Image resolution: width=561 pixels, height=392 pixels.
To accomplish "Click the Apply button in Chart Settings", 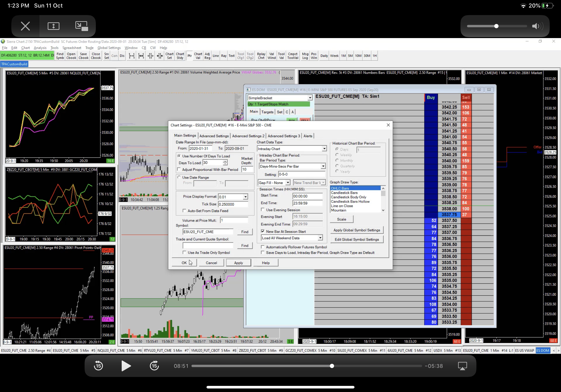I will pyautogui.click(x=238, y=263).
